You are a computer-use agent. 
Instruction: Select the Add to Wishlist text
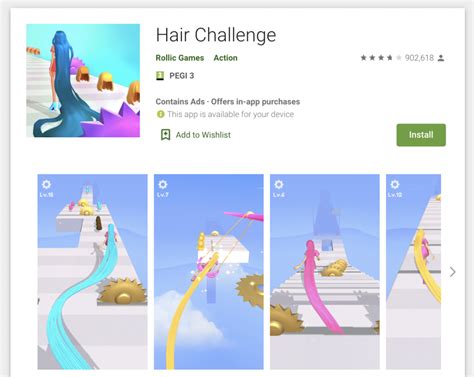point(203,135)
